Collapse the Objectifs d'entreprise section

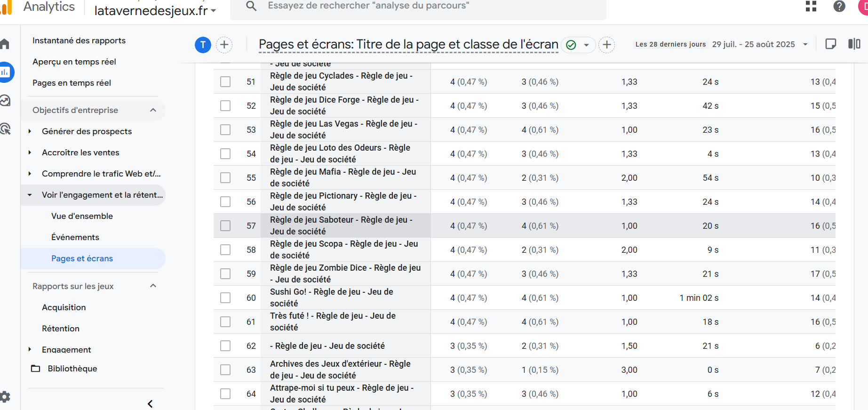[x=153, y=110]
